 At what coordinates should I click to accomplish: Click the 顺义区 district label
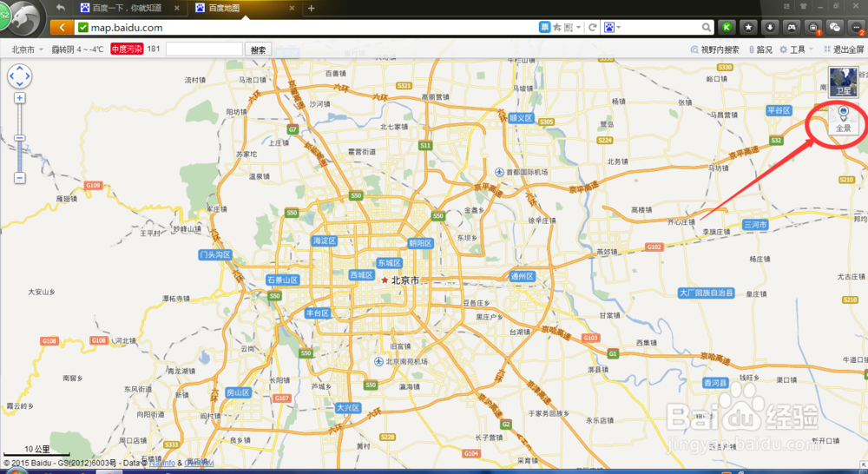(x=521, y=118)
